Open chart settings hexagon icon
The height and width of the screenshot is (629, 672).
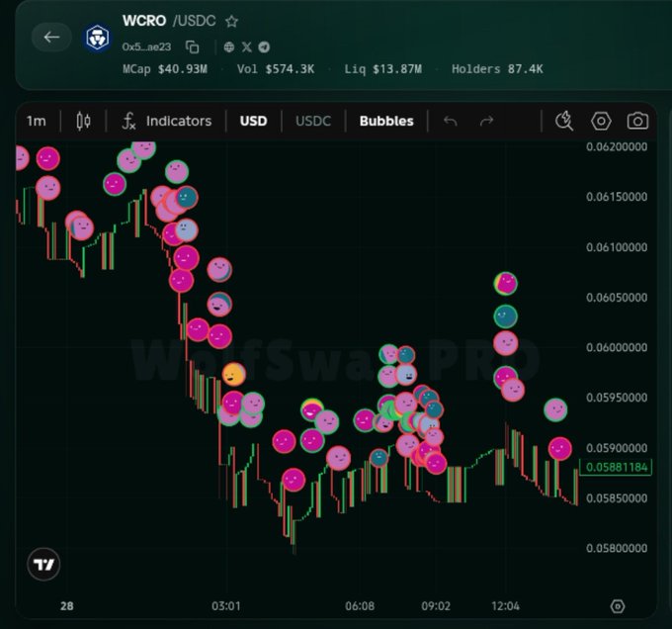601,121
